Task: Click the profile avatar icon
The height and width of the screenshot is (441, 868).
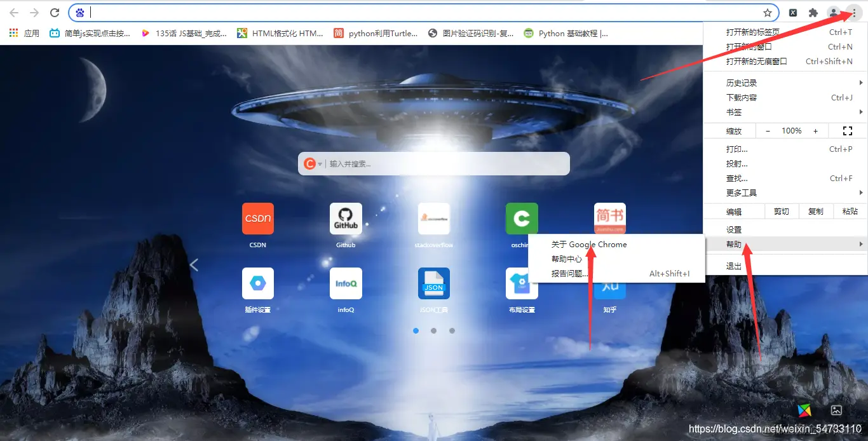Action: (x=834, y=12)
